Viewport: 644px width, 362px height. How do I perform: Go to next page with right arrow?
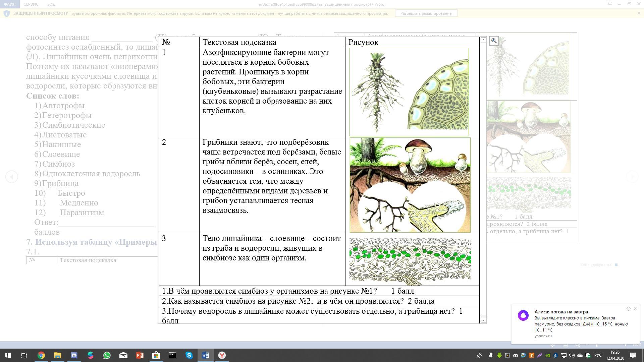tap(632, 176)
